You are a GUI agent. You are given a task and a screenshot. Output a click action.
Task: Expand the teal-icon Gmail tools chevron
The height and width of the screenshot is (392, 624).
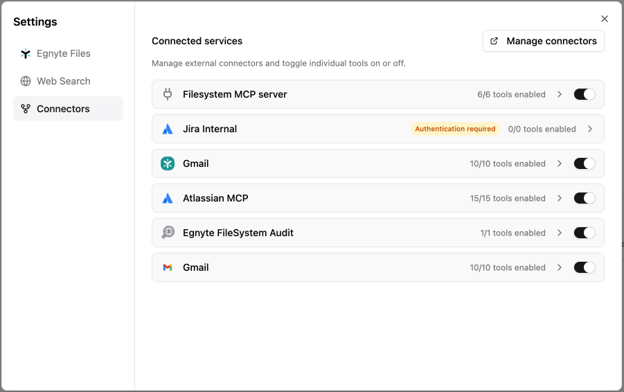click(x=560, y=164)
